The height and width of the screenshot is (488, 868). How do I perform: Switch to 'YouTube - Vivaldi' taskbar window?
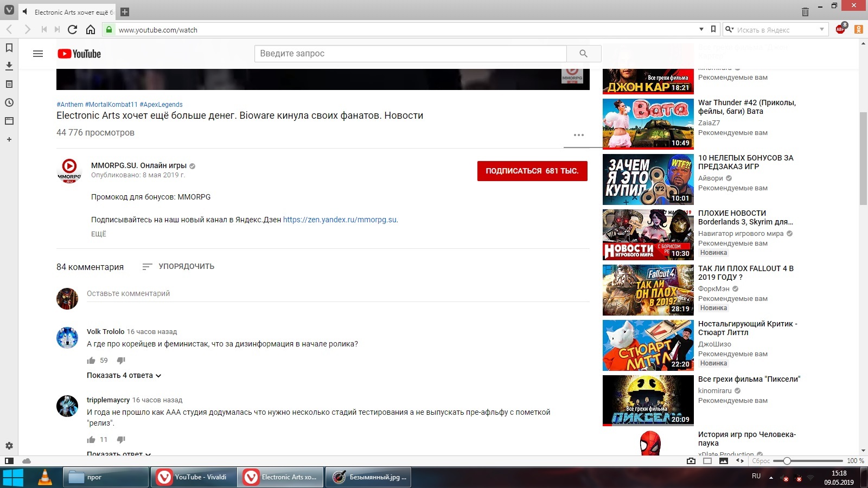(x=193, y=477)
